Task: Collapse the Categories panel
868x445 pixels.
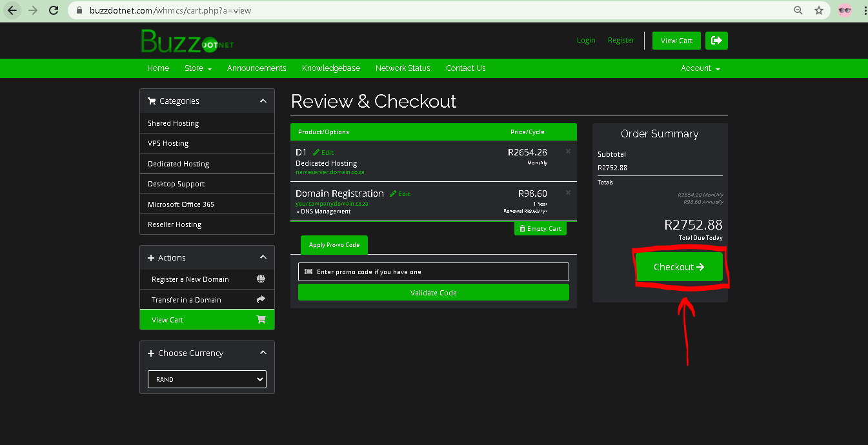Action: coord(263,101)
